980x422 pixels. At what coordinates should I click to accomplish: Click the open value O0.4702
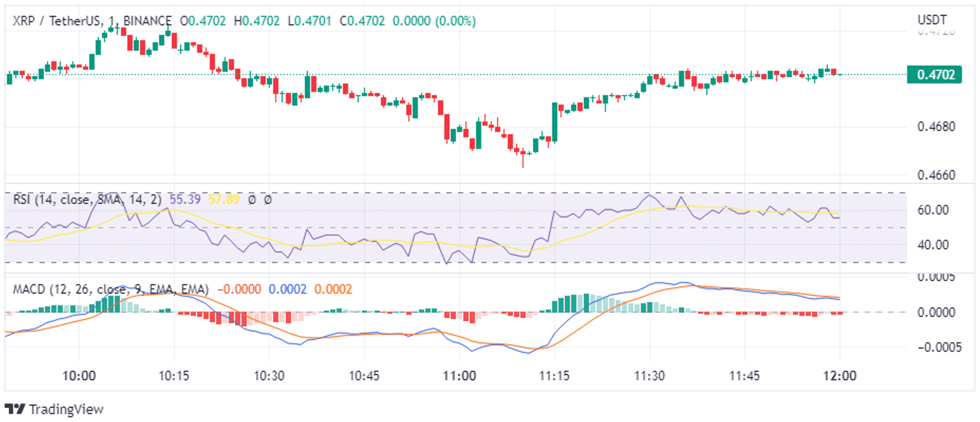tap(203, 21)
